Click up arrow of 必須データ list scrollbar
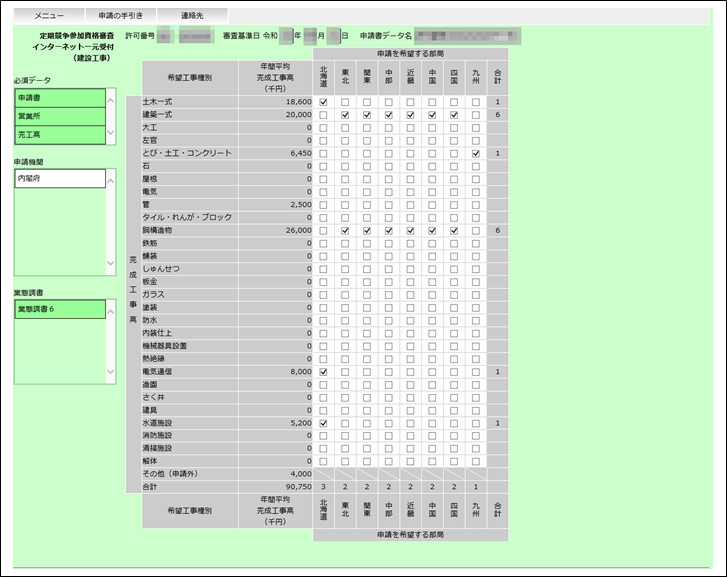Viewport: 727px width, 577px height. (111, 100)
